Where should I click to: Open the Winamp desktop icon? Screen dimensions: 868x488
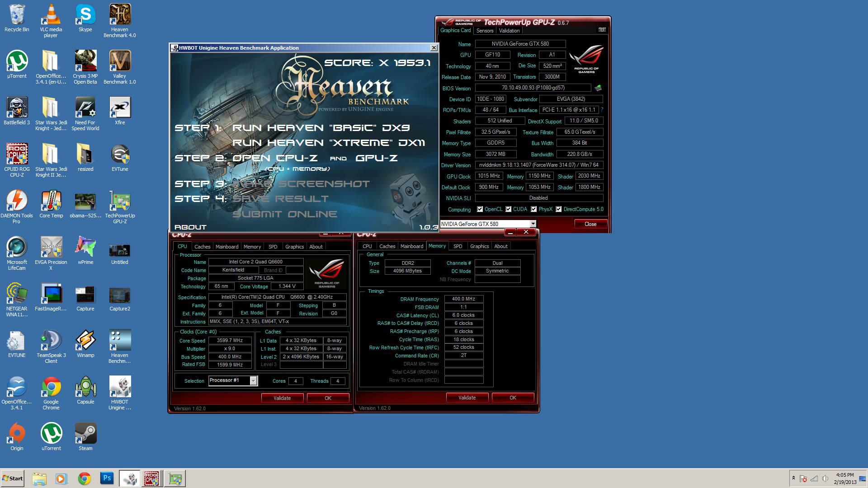[85, 344]
